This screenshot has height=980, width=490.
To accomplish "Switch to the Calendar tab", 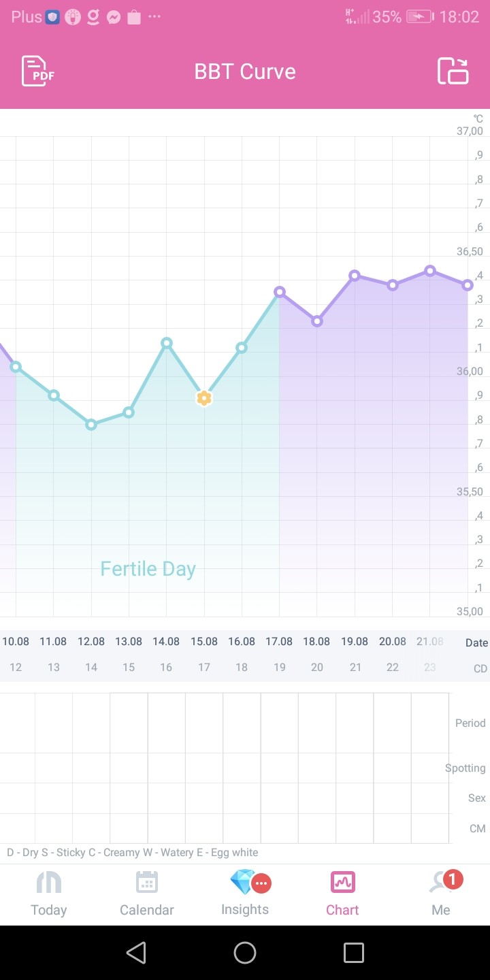I will coord(147,894).
